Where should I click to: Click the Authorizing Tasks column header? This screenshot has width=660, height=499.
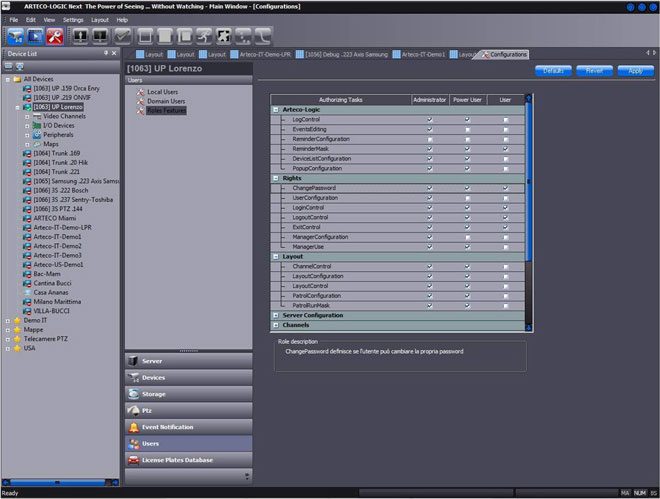click(x=341, y=100)
